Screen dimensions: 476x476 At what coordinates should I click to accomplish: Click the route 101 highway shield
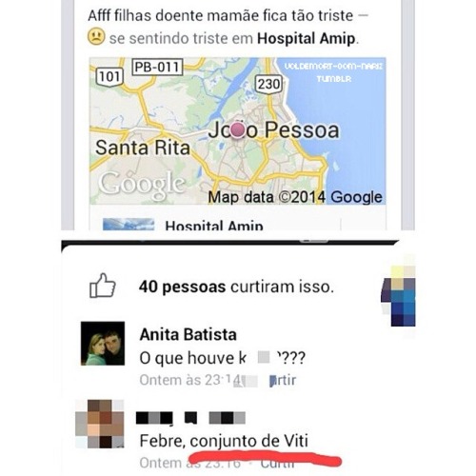109,77
